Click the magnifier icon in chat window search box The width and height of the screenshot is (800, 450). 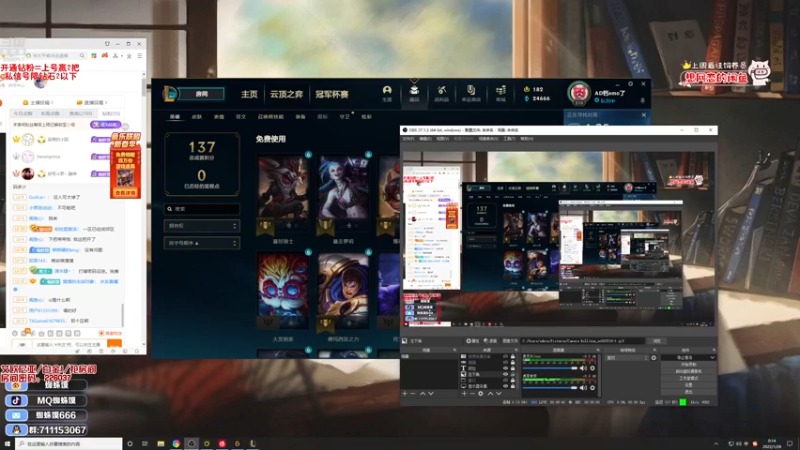tap(82, 55)
